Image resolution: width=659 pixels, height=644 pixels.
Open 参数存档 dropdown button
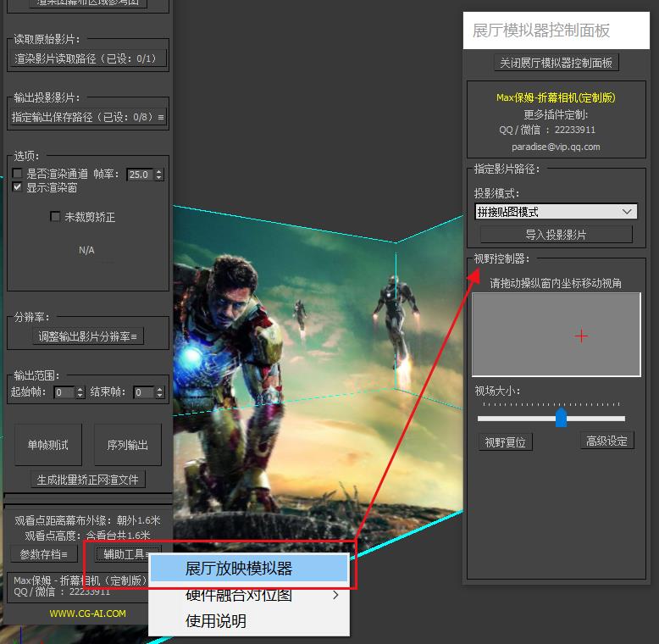[43, 554]
